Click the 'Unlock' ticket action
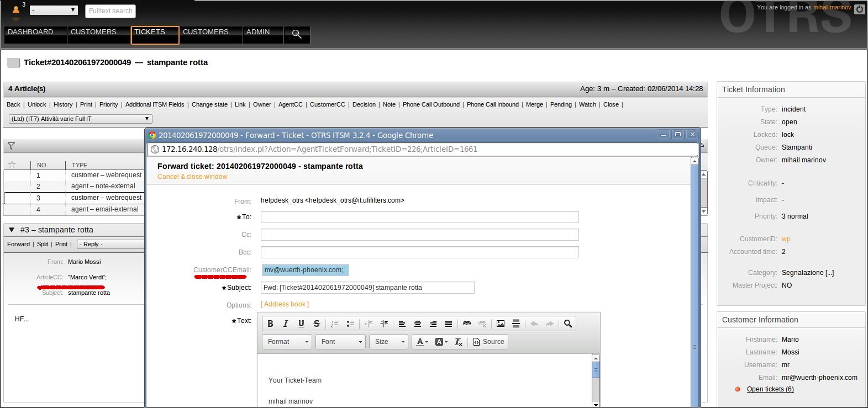The height and width of the screenshot is (408, 868). 37,104
